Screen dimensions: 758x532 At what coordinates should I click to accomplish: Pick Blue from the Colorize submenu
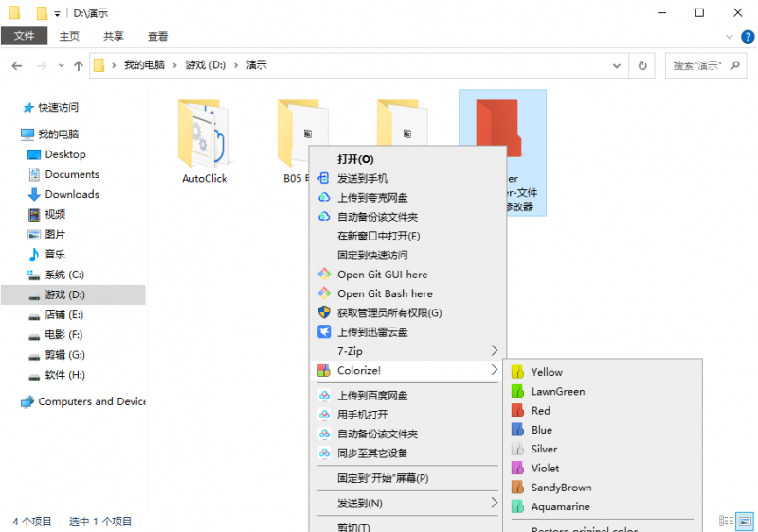point(603,430)
